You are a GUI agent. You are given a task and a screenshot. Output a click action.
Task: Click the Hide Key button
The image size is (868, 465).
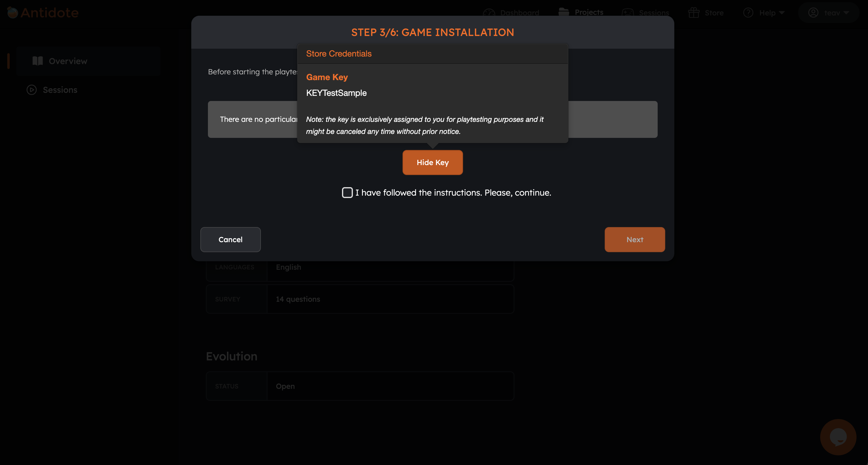[x=432, y=162]
